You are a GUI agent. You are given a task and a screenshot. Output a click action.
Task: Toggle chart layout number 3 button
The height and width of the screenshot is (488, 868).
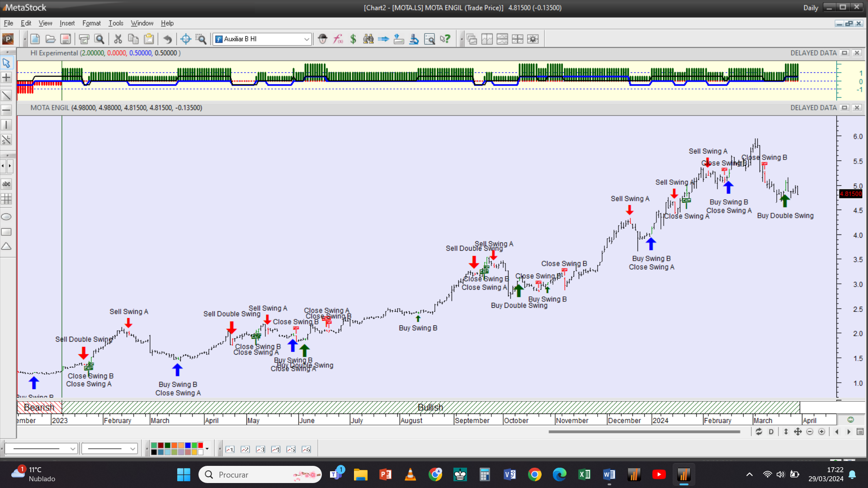[x=260, y=450]
